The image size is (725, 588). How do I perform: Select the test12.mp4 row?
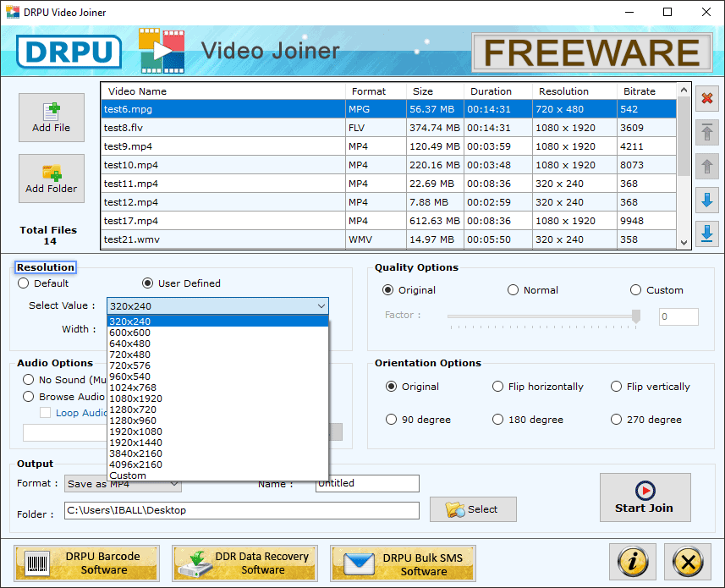pos(388,202)
